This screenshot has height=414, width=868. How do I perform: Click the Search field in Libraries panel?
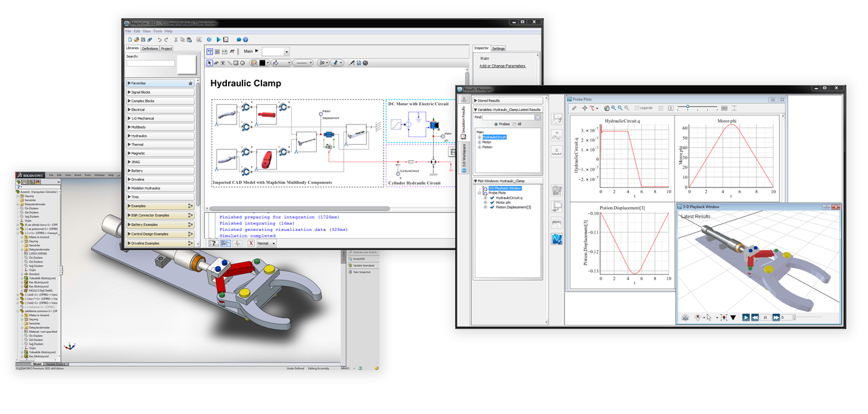[150, 63]
